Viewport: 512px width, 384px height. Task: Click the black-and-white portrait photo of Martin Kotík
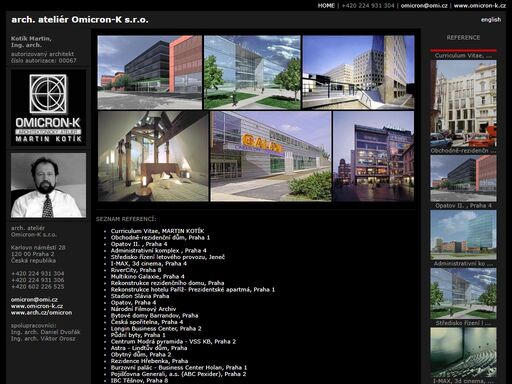(x=48, y=185)
